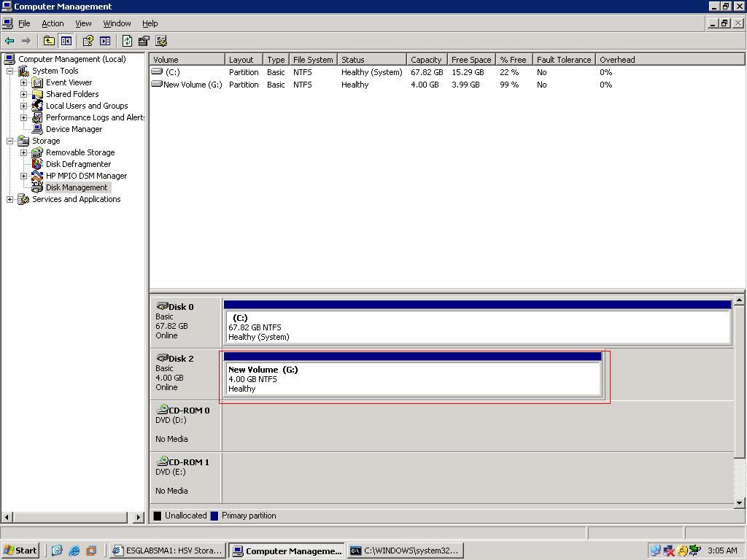The width and height of the screenshot is (747, 560).
Task: Expand Local Users and Groups
Action: coord(24,106)
